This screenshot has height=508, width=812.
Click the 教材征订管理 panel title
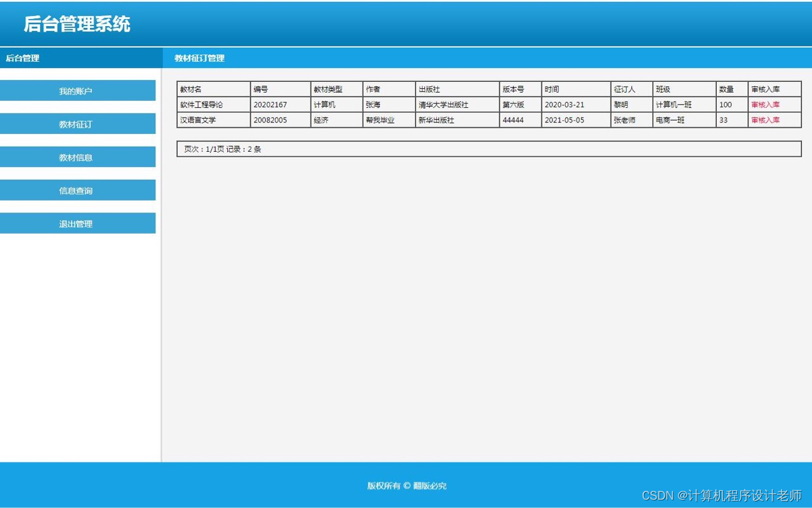click(x=199, y=58)
